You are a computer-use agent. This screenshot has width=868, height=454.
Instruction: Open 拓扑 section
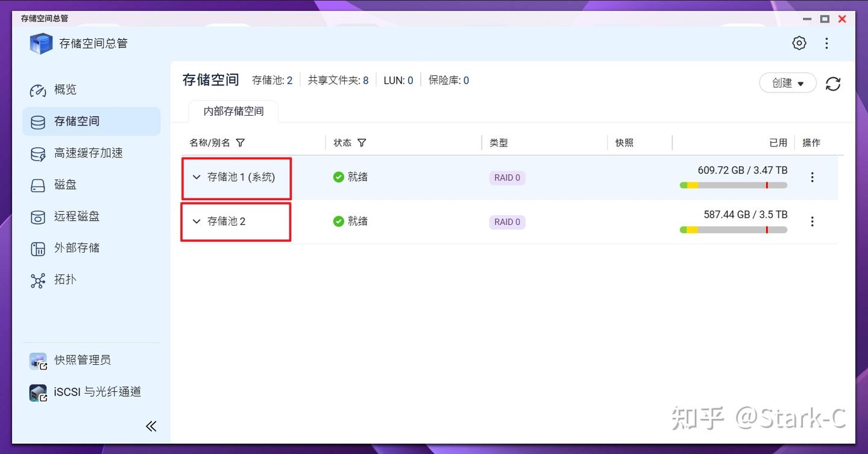[x=92, y=280]
